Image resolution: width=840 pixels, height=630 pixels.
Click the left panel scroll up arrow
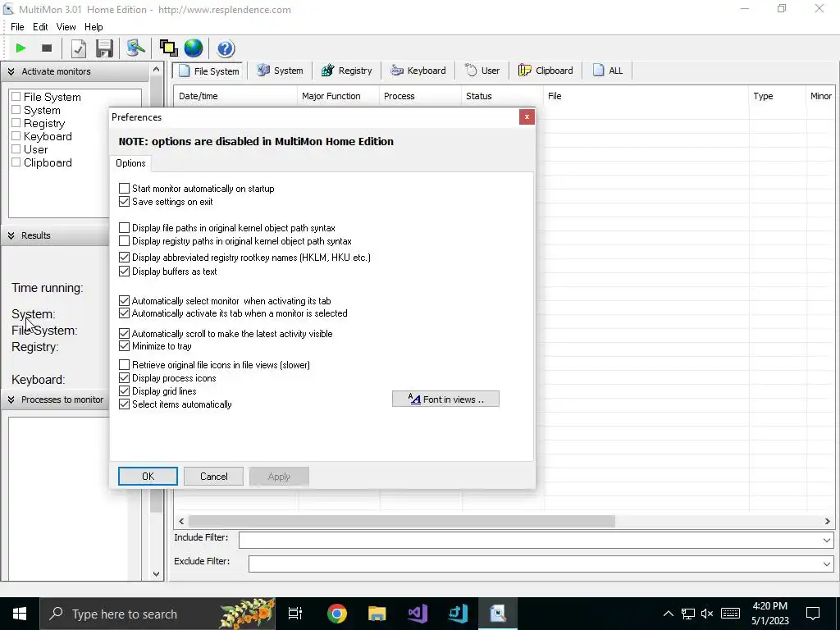(x=156, y=70)
